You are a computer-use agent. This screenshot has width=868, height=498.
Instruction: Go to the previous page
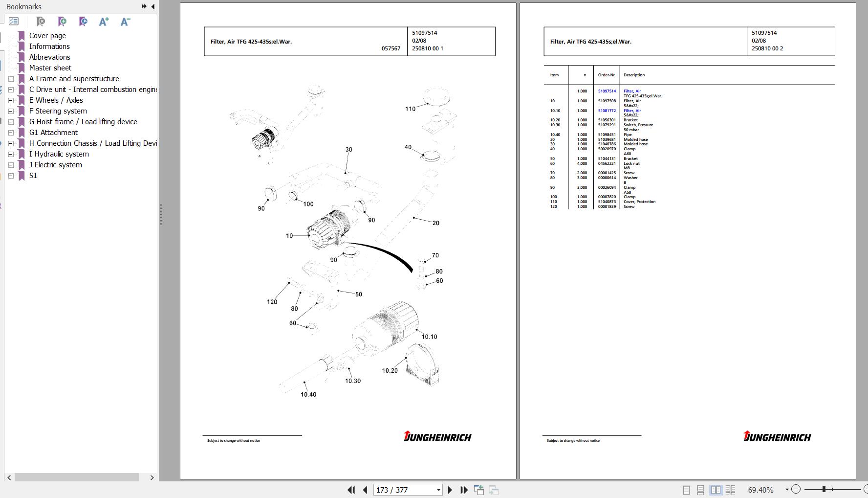365,490
